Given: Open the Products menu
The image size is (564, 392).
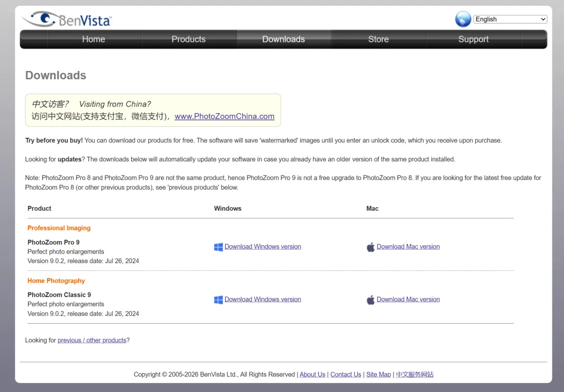Looking at the screenshot, I should [x=189, y=39].
